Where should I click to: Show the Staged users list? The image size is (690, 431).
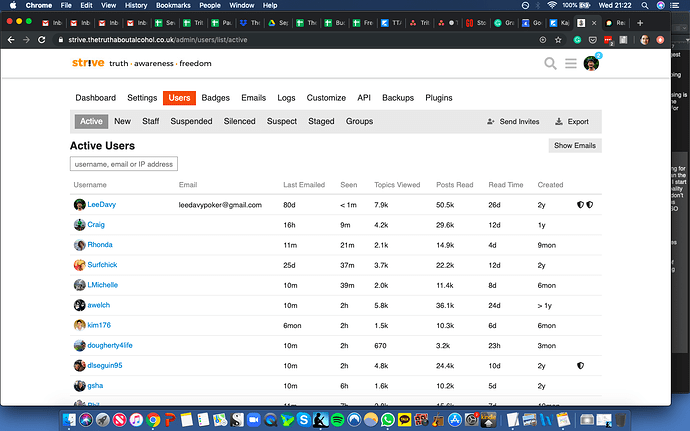click(321, 121)
